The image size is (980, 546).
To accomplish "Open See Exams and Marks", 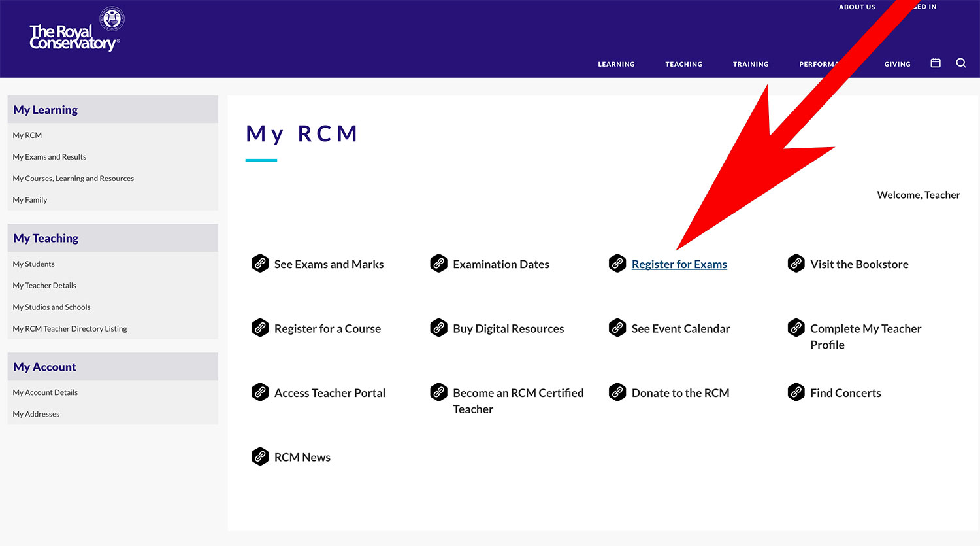I will point(329,264).
